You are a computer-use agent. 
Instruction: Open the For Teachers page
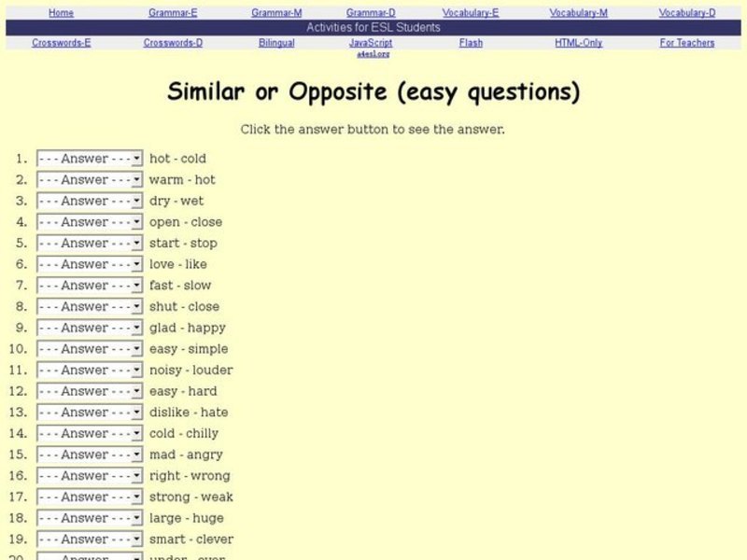point(686,42)
